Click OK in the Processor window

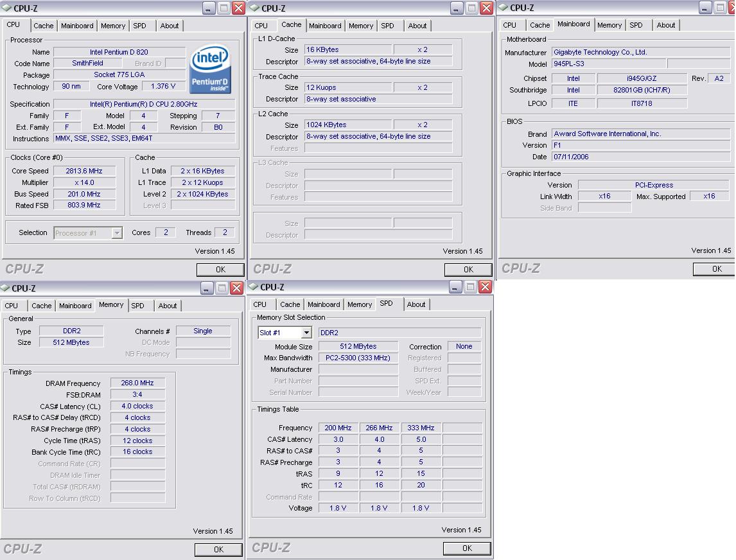221,270
